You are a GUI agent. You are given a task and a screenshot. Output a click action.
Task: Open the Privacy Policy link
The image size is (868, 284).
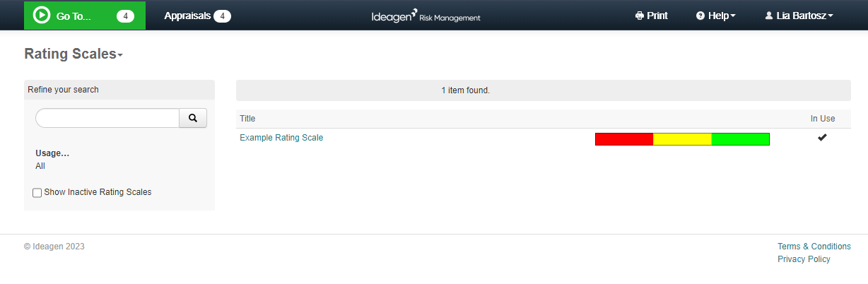804,259
